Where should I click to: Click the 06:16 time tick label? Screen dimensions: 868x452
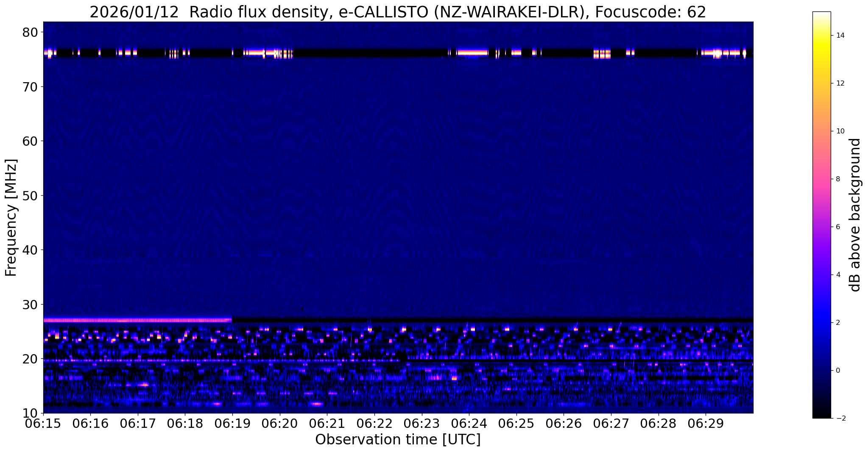pyautogui.click(x=90, y=423)
